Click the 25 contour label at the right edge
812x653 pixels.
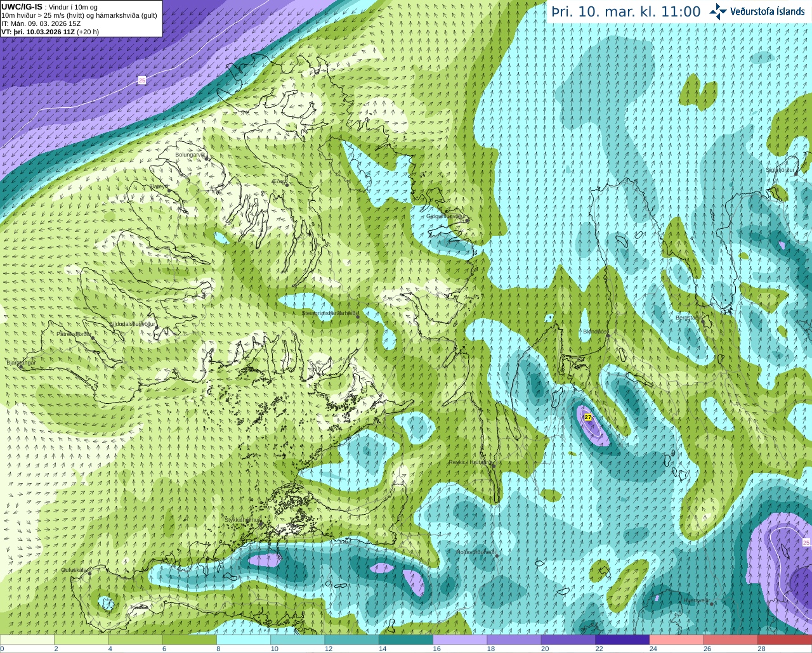click(x=806, y=542)
